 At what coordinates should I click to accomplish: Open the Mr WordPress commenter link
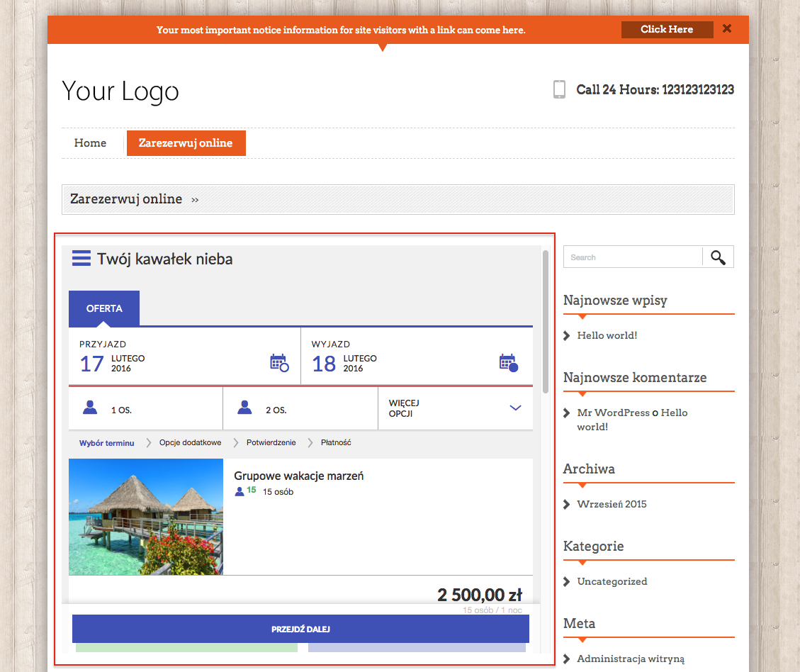613,413
